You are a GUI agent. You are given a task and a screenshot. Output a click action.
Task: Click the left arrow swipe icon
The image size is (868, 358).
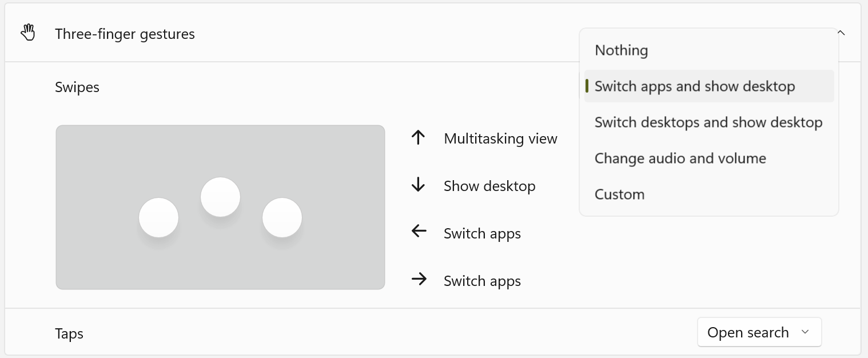[x=419, y=232]
